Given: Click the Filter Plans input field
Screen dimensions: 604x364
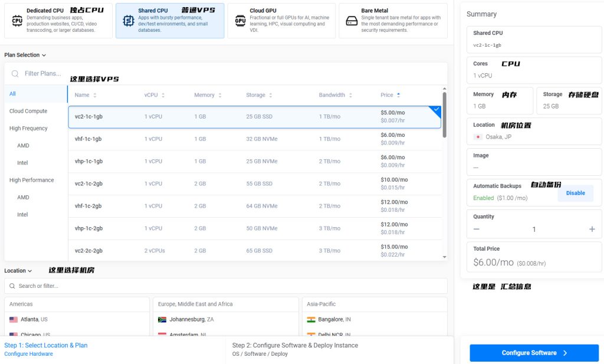Looking at the screenshot, I should coord(226,74).
